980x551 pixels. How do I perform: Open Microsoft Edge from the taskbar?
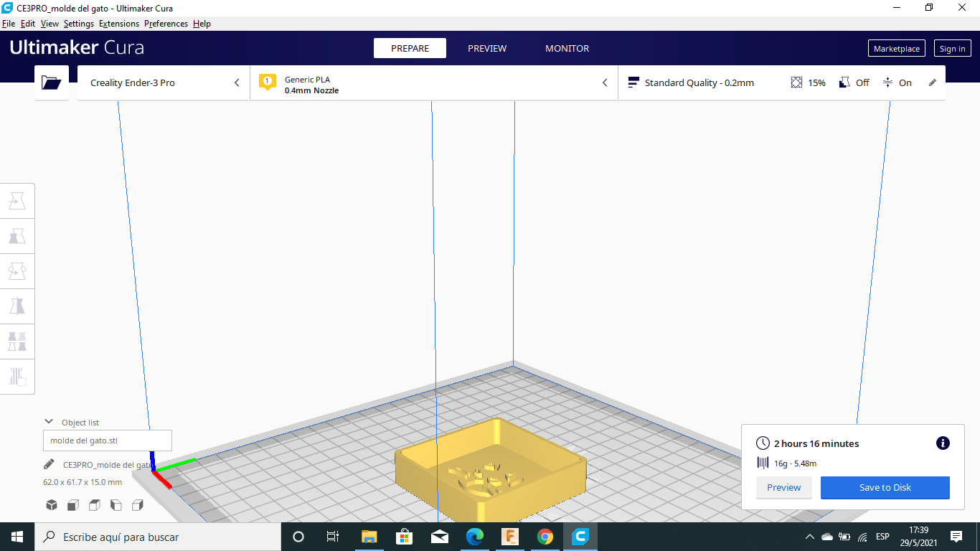click(475, 537)
